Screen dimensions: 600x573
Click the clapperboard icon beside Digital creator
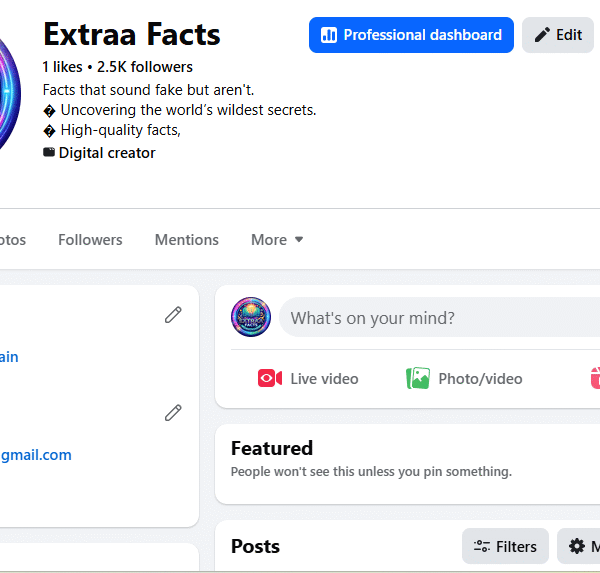[x=49, y=152]
